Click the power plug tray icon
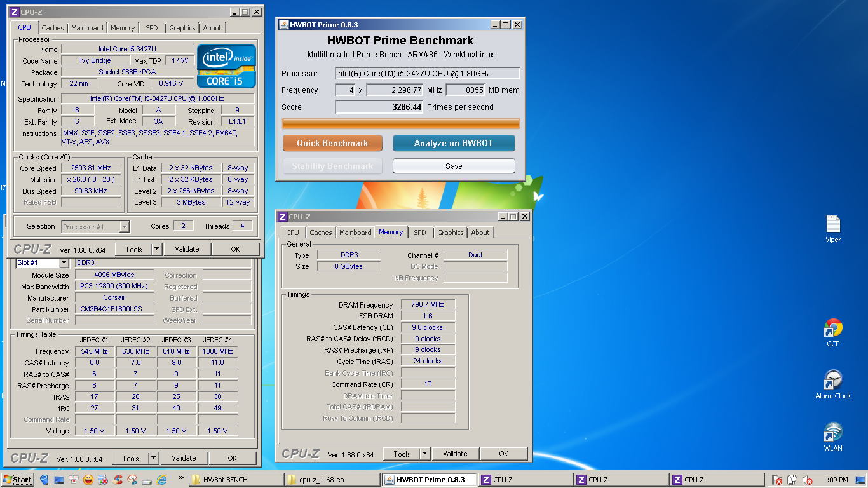 (792, 480)
